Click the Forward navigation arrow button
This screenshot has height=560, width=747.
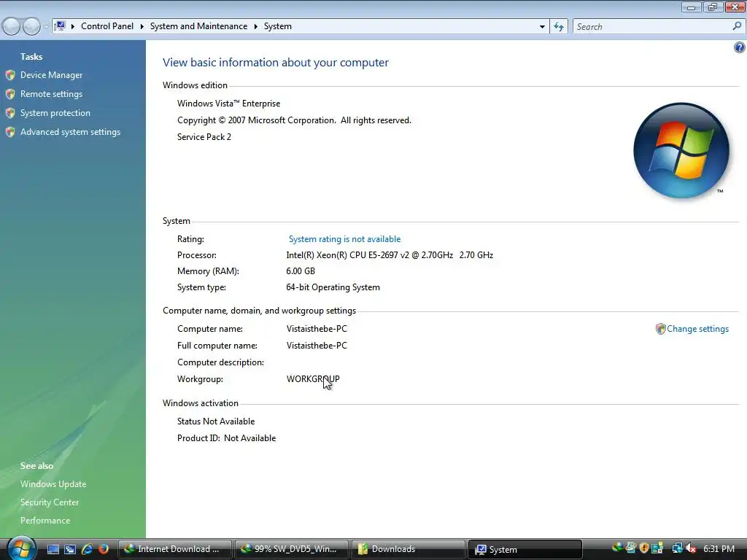tap(31, 27)
